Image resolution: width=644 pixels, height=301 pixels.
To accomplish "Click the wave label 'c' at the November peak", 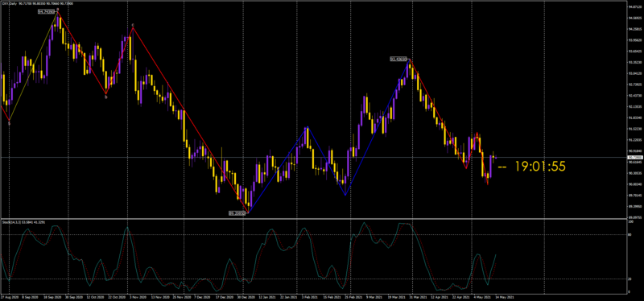I will point(133,25).
